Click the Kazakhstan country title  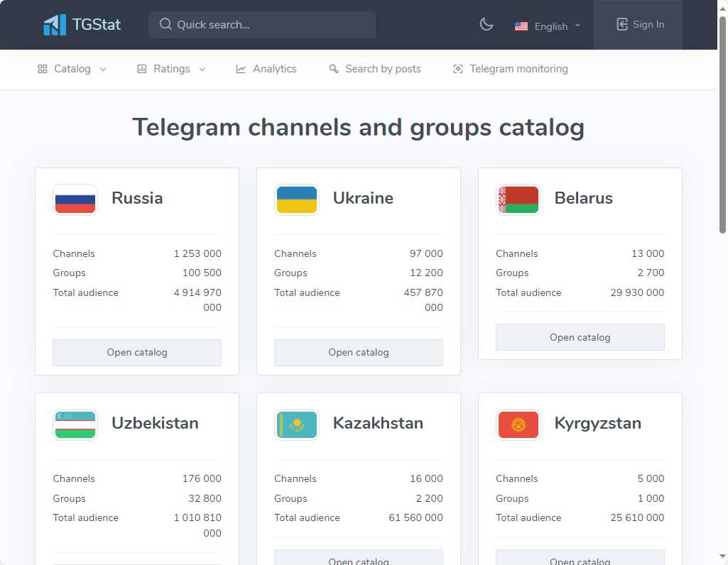pos(378,423)
